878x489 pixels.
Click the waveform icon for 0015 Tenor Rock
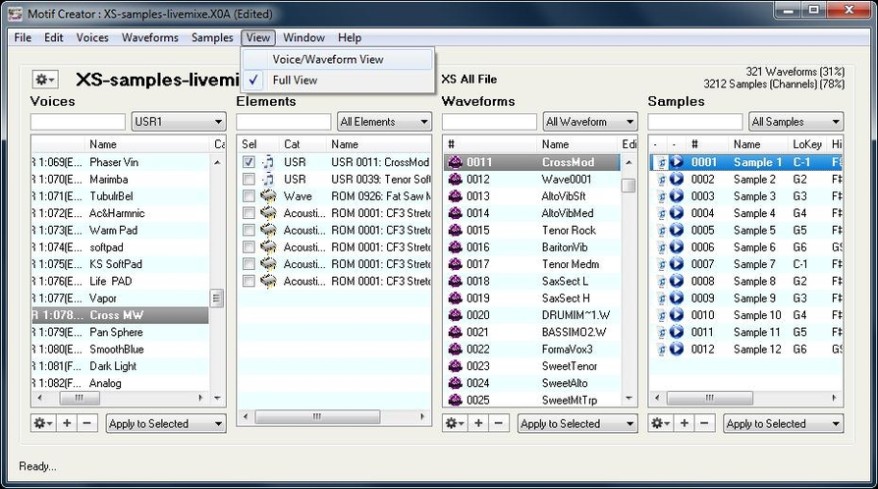[x=455, y=230]
